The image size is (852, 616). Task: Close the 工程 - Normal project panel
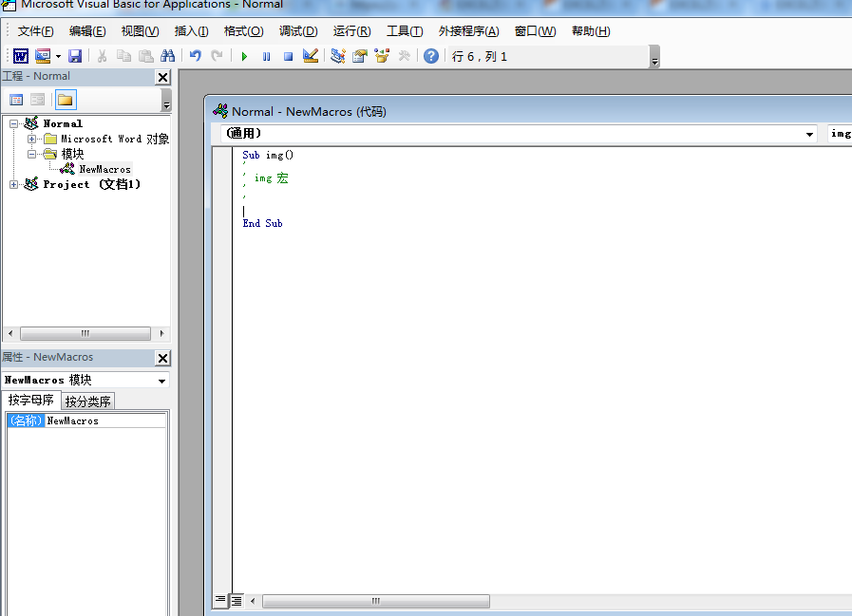(162, 77)
